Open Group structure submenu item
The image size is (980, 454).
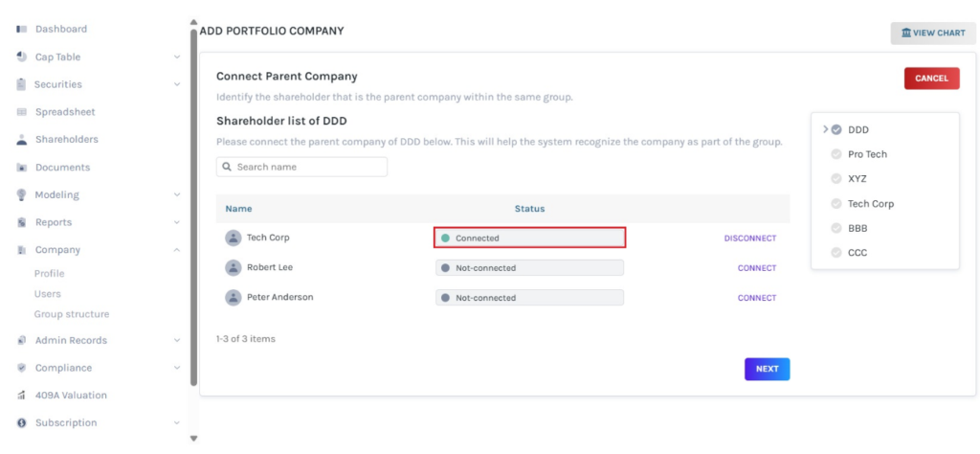(72, 314)
